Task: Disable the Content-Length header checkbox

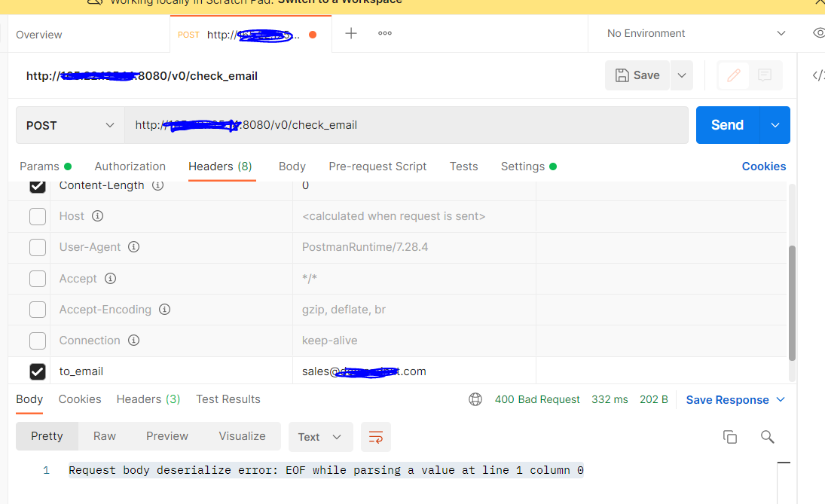Action: point(37,186)
